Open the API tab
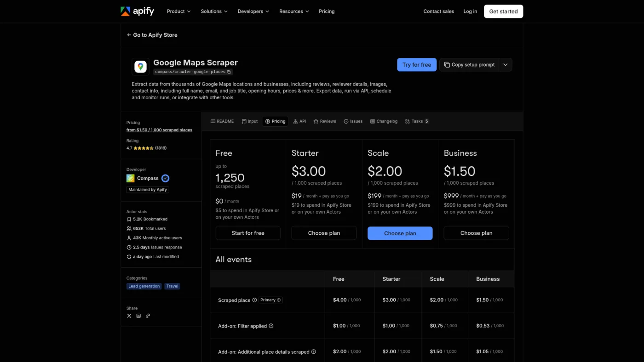The image size is (644, 362). [x=299, y=121]
